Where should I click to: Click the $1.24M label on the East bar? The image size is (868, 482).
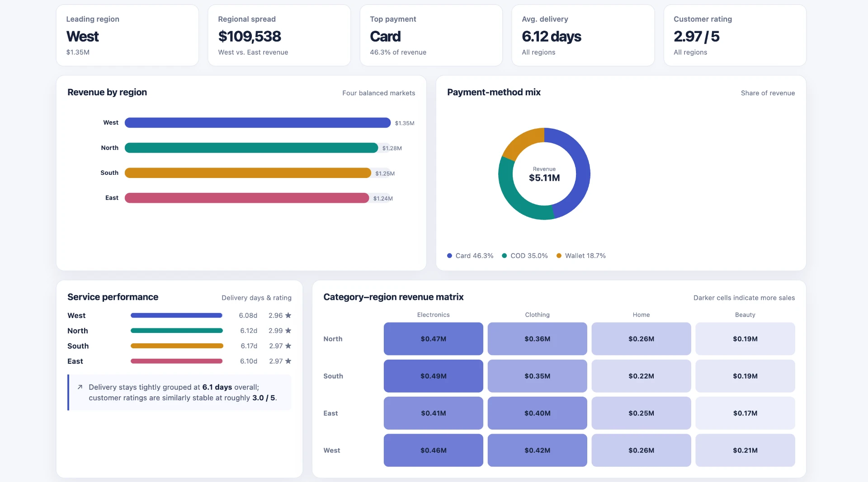pos(383,198)
